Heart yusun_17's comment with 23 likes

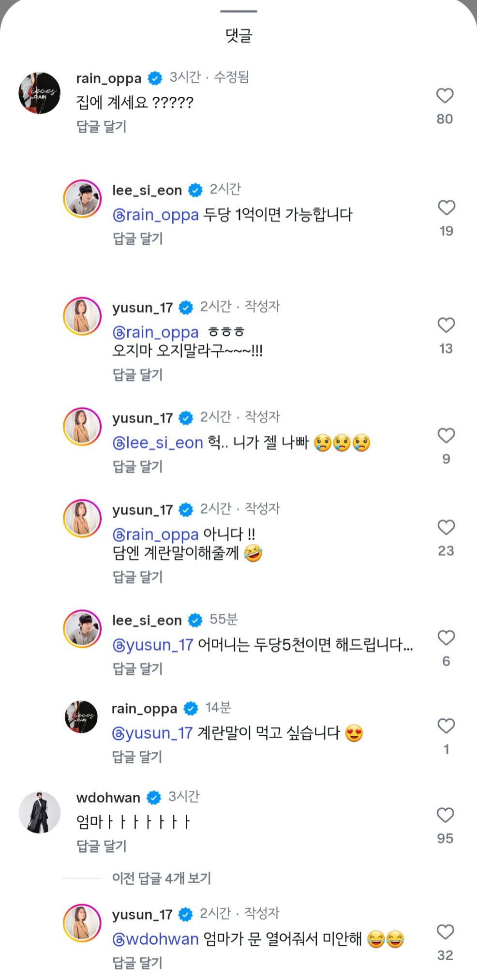(x=446, y=527)
